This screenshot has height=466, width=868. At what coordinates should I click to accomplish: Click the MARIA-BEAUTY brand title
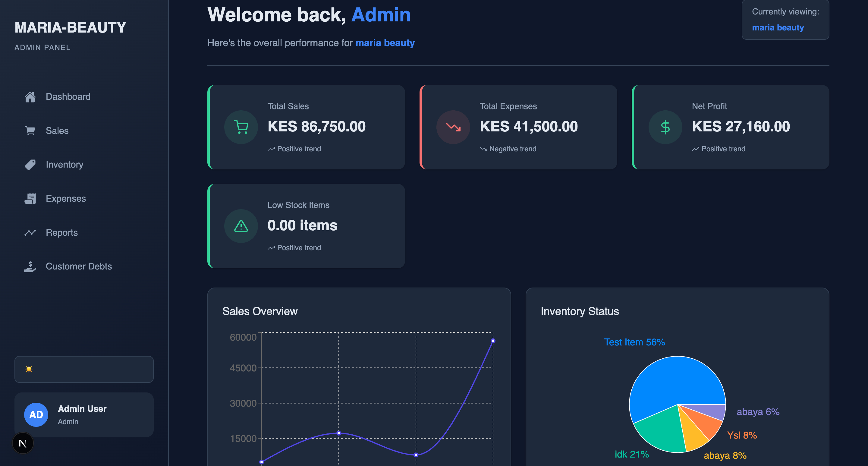click(x=70, y=28)
